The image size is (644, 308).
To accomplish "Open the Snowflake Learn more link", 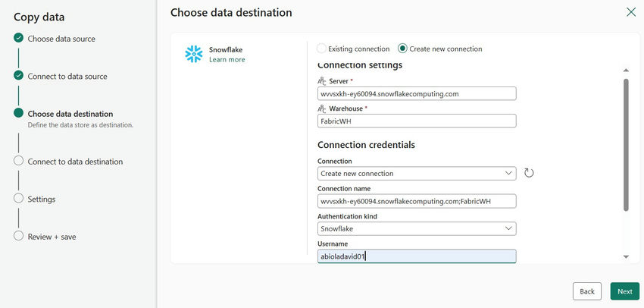I will click(x=227, y=59).
